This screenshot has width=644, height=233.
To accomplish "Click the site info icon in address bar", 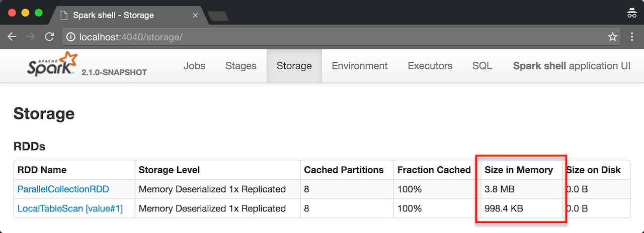I will 71,37.
